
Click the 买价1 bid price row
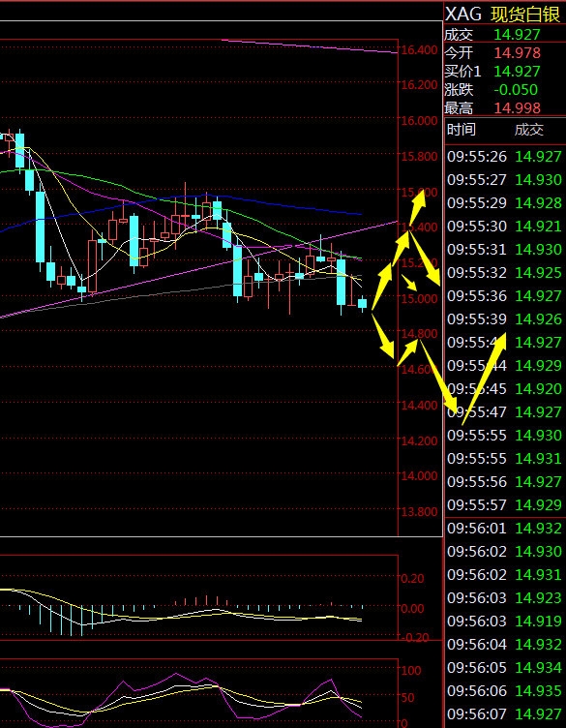(505, 71)
